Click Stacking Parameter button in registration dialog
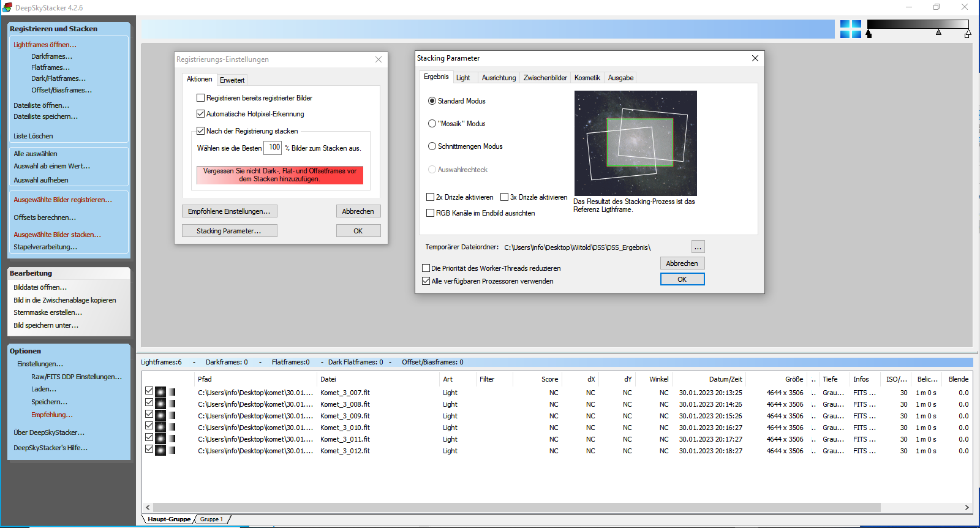 (229, 231)
